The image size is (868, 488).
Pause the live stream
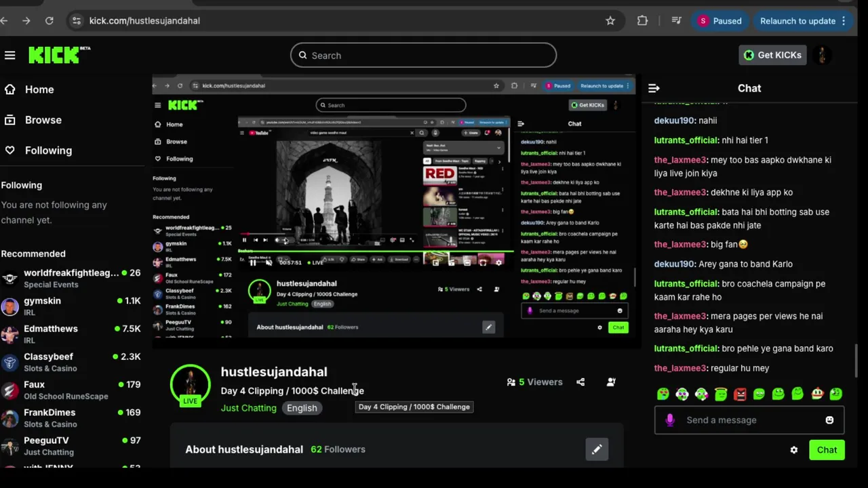click(x=252, y=262)
